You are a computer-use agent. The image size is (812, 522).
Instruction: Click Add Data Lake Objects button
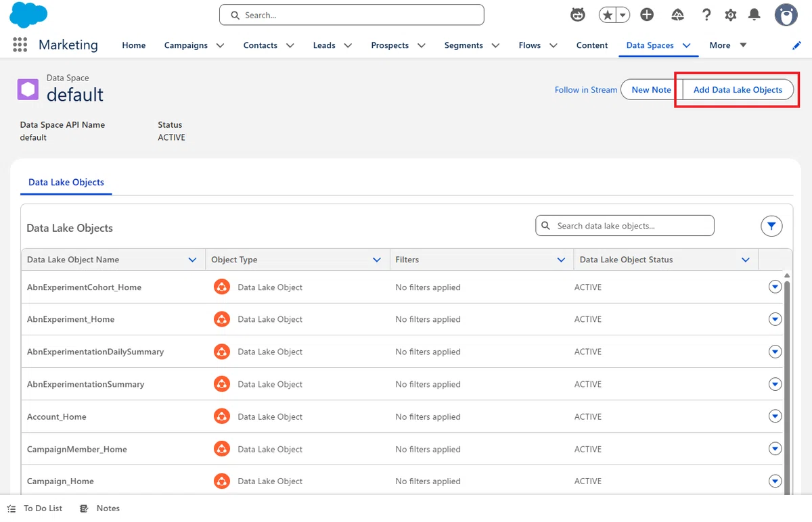coord(738,89)
